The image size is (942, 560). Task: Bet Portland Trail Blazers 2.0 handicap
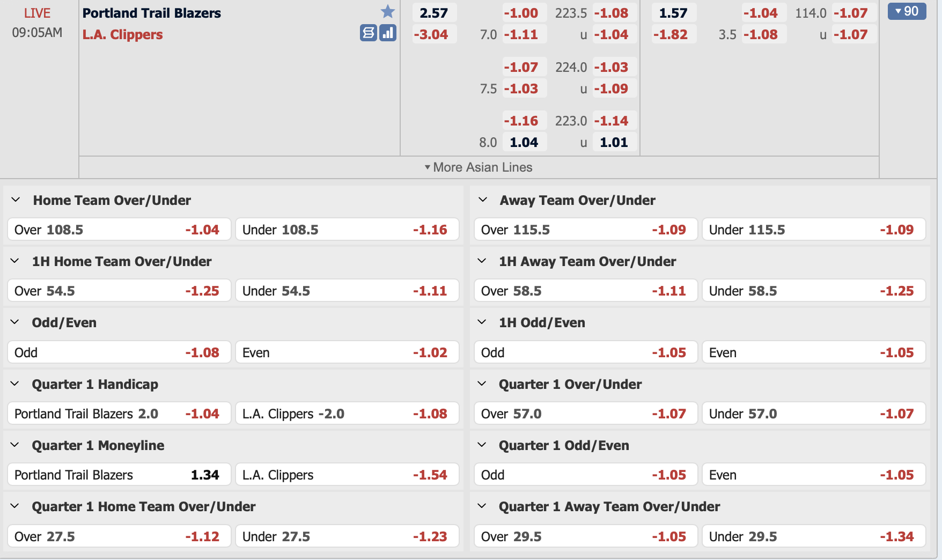point(119,414)
